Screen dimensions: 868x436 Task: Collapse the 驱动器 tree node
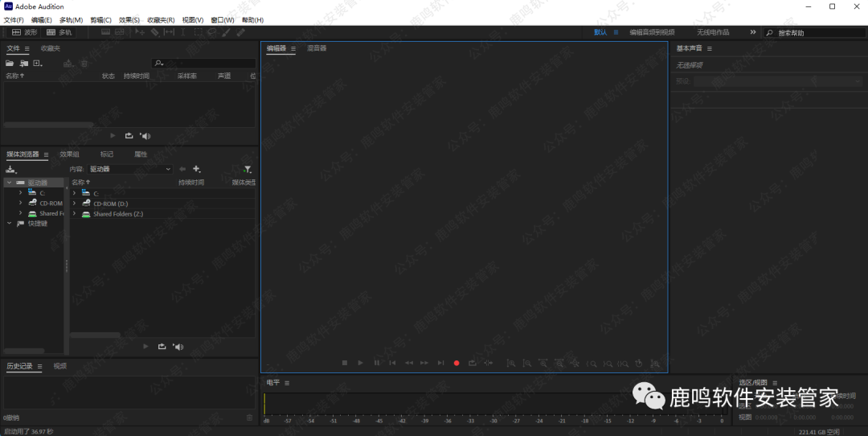point(9,183)
